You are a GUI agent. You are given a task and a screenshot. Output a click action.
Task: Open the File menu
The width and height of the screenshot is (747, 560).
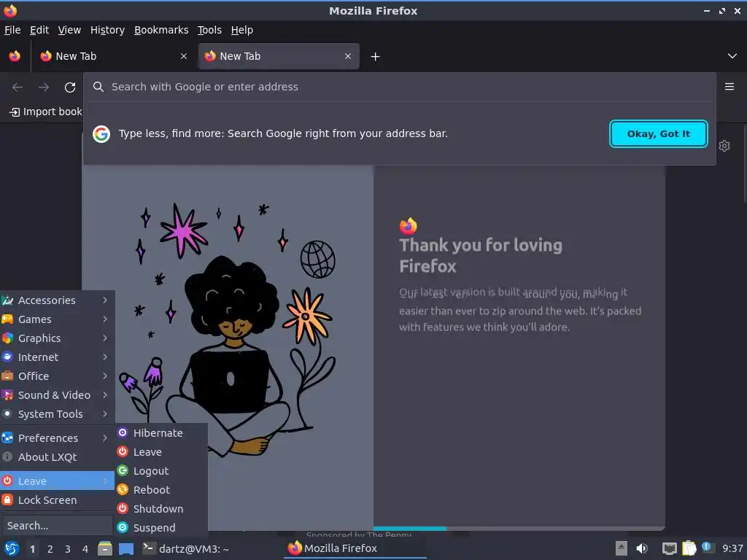(12, 30)
